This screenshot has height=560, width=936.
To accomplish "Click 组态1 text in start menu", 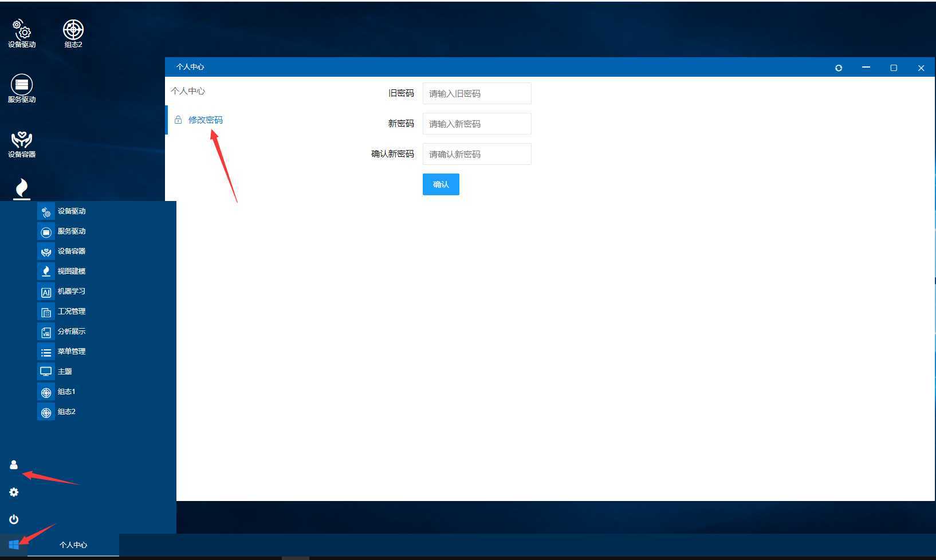I will point(66,392).
